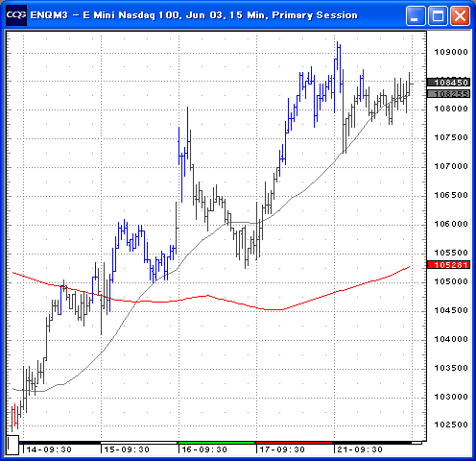Viewport: 476px width, 461px height.
Task: Maximize the ENQM3 chart window
Action: [438, 15]
